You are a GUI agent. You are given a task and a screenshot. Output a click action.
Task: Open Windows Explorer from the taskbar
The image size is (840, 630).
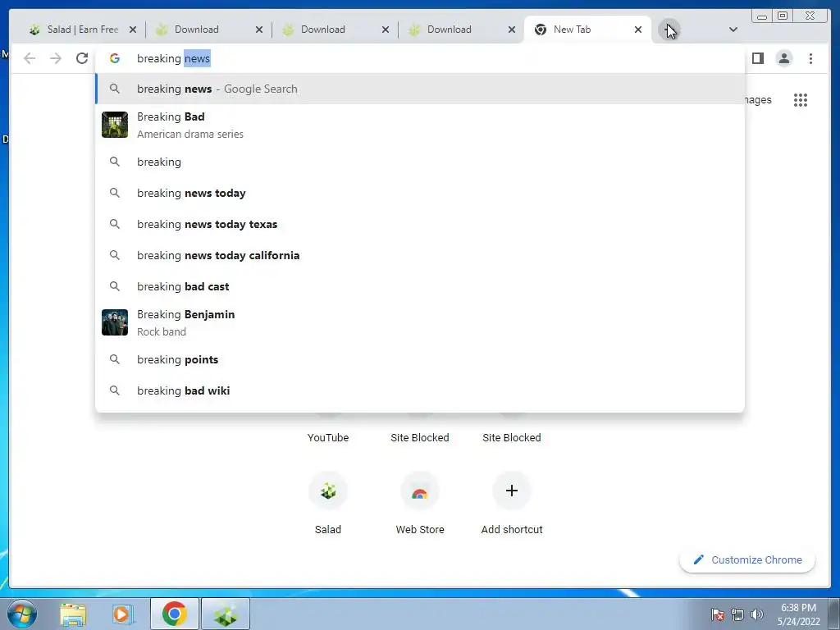pos(73,614)
